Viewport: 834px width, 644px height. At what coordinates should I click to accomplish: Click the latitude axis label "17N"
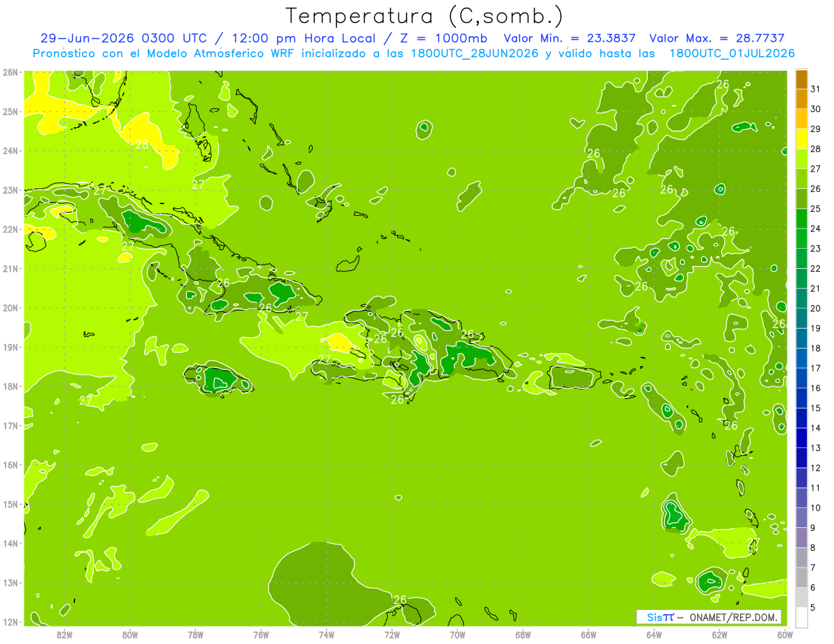click(x=10, y=425)
